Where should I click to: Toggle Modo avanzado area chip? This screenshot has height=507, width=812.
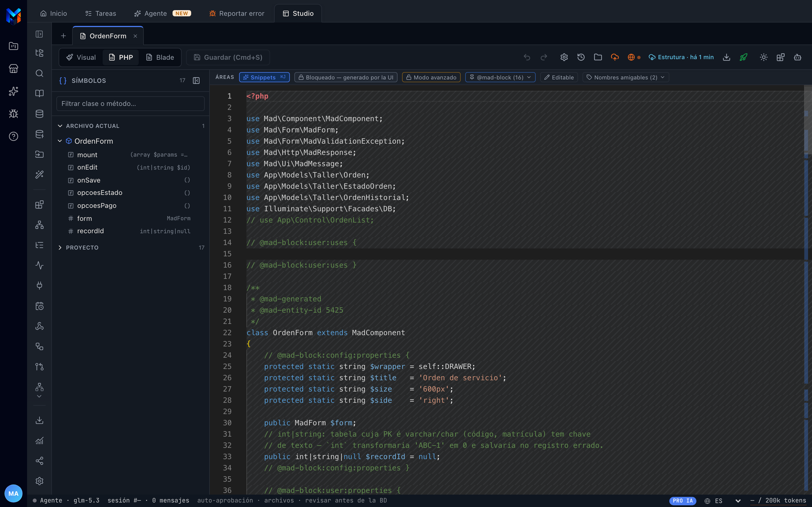pyautogui.click(x=431, y=77)
